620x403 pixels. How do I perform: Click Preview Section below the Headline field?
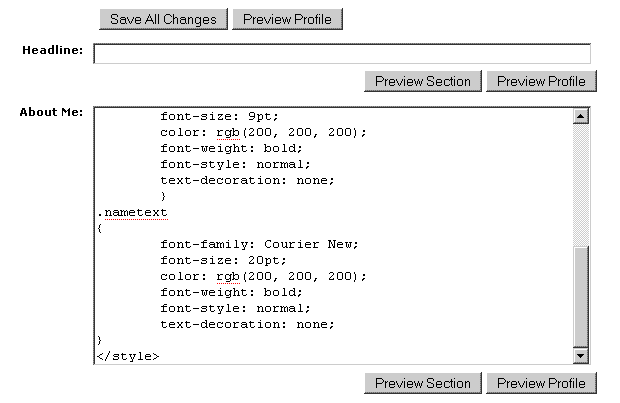(x=422, y=82)
